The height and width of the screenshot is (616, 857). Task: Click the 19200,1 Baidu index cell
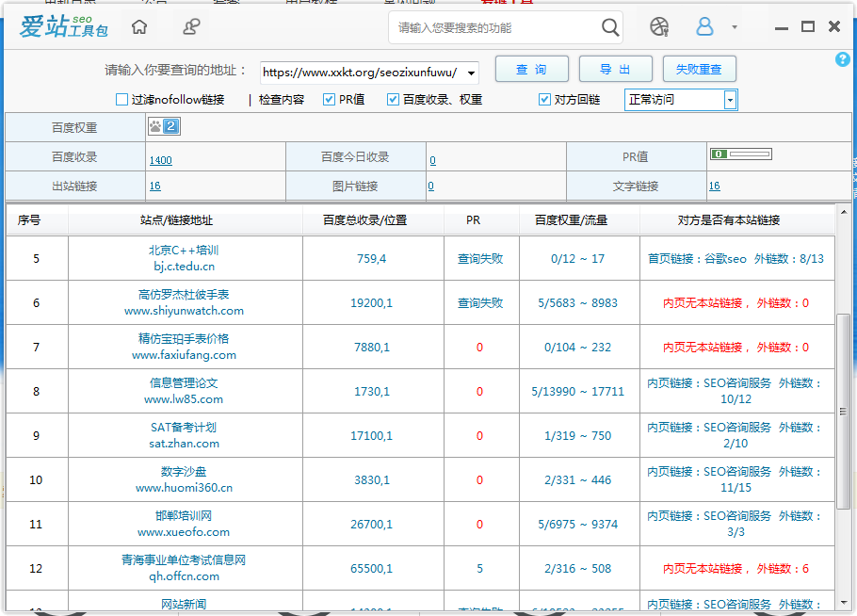pos(372,302)
